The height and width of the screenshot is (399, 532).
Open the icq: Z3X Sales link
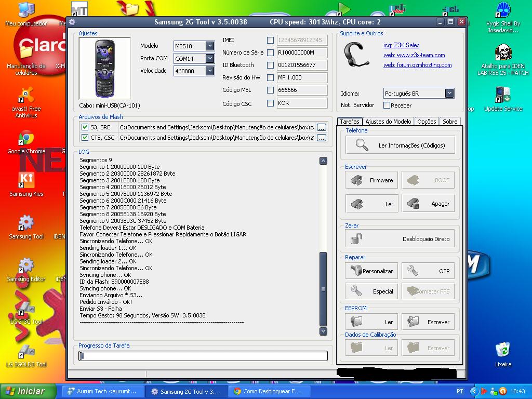click(402, 45)
